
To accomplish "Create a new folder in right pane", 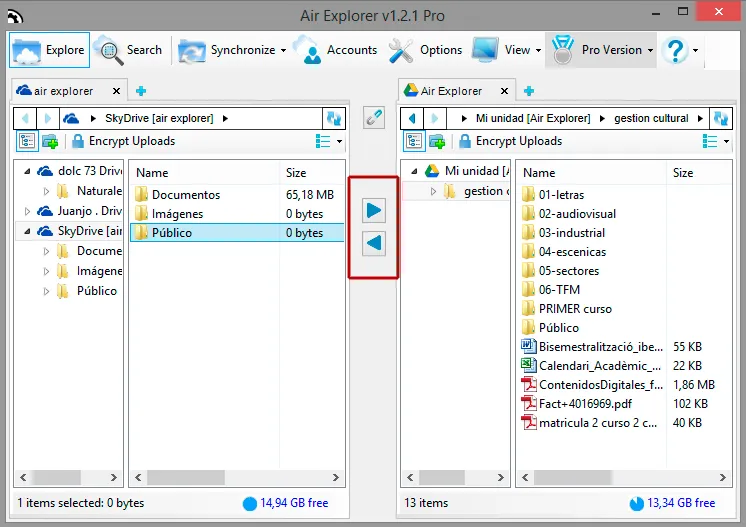I will pyautogui.click(x=437, y=141).
